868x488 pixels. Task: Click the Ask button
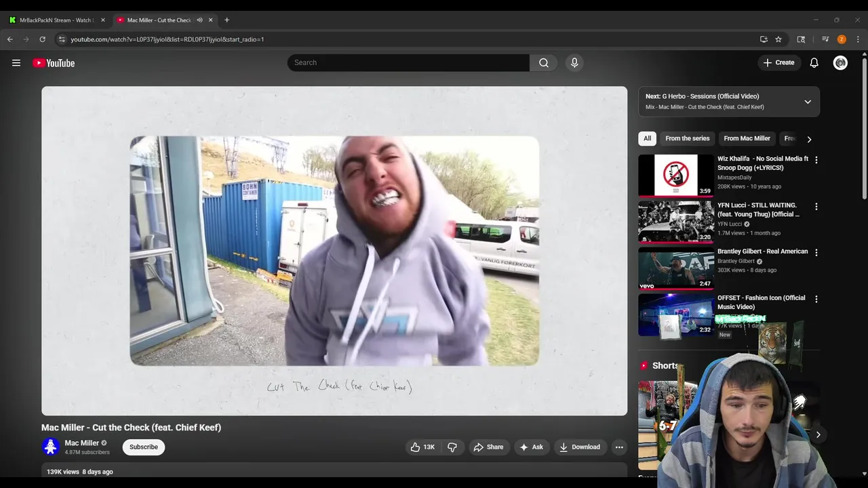pyautogui.click(x=531, y=447)
